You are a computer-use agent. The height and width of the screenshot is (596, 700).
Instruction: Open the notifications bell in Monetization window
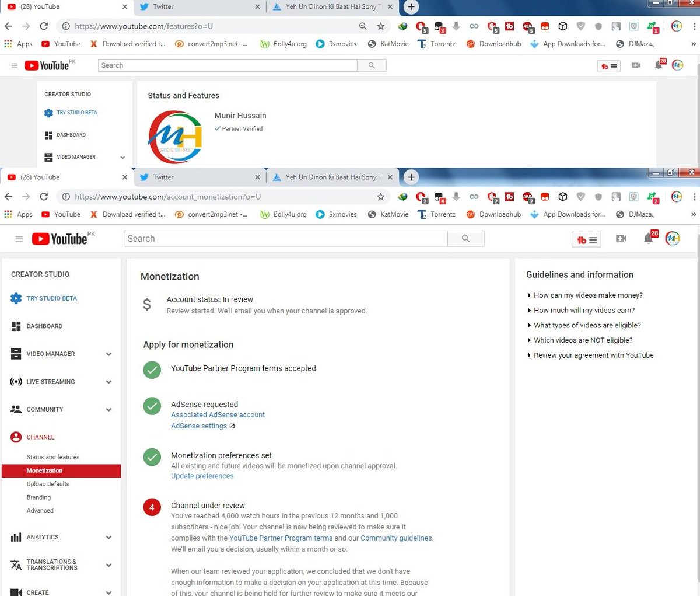pyautogui.click(x=649, y=238)
